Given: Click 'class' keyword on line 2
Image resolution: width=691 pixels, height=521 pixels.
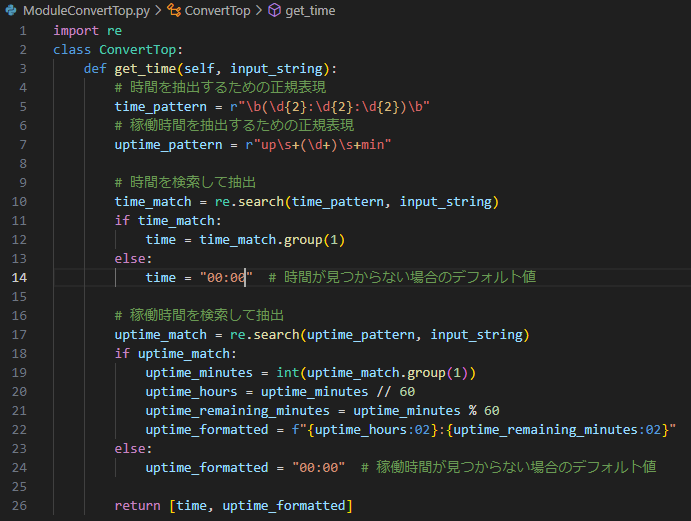Looking at the screenshot, I should [x=72, y=50].
